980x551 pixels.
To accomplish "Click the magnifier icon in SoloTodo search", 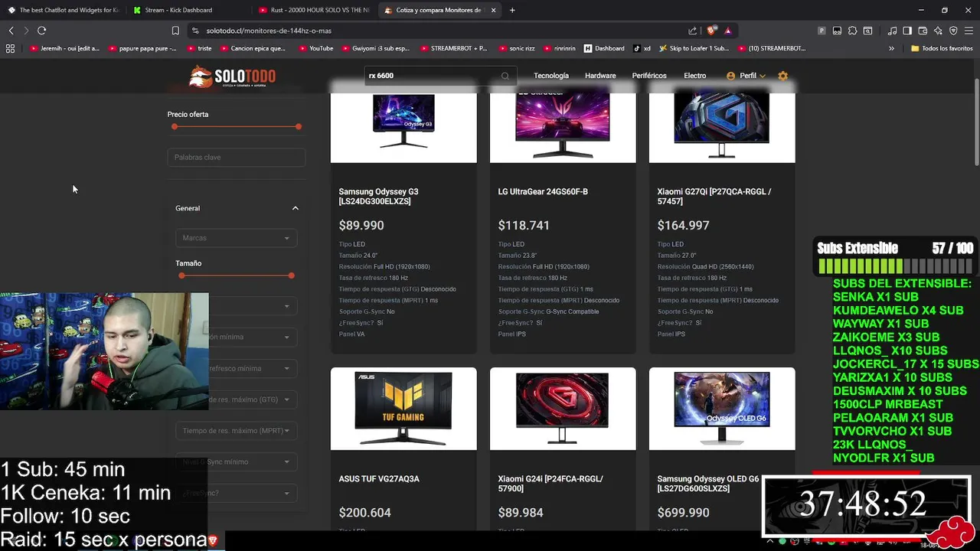I will point(505,76).
